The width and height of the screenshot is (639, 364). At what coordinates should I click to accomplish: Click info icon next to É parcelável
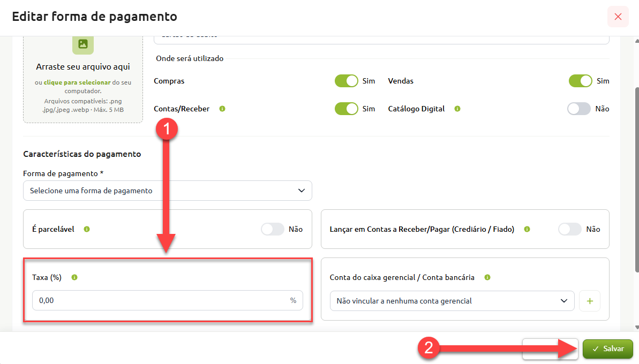(x=86, y=229)
